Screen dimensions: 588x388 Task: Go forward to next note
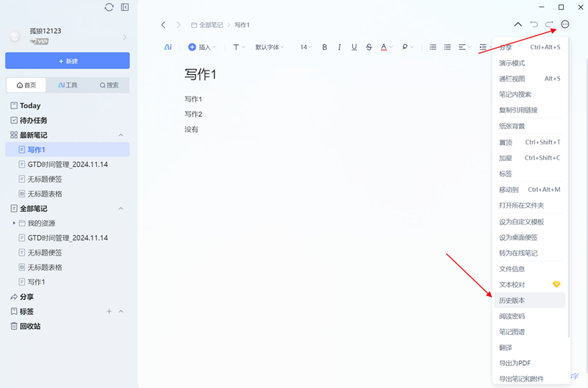179,25
